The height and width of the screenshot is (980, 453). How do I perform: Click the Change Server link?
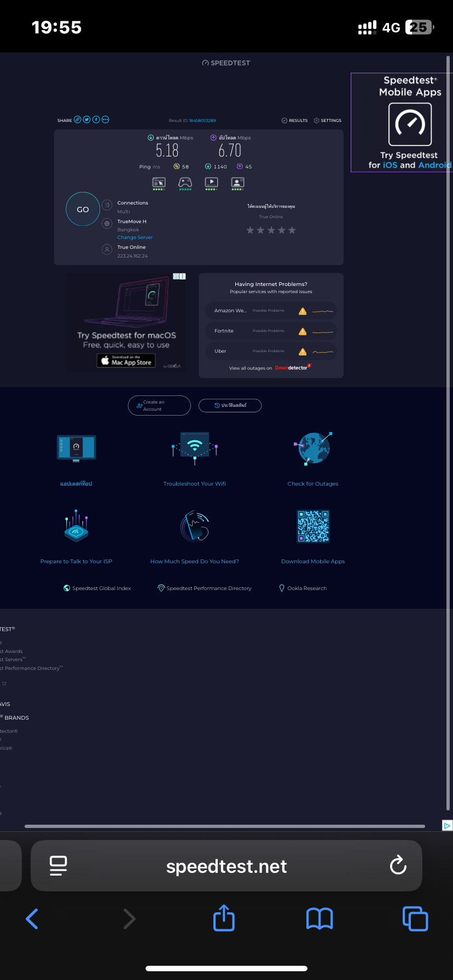pos(135,237)
